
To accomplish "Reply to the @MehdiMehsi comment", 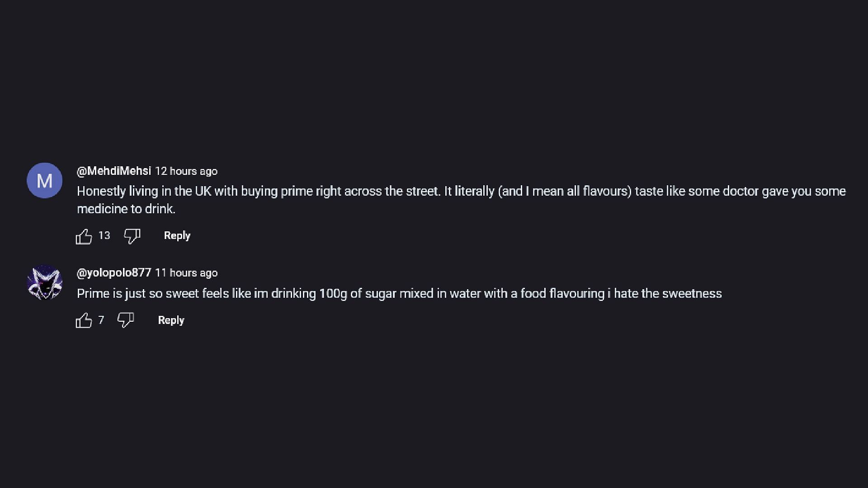I will pyautogui.click(x=177, y=236).
